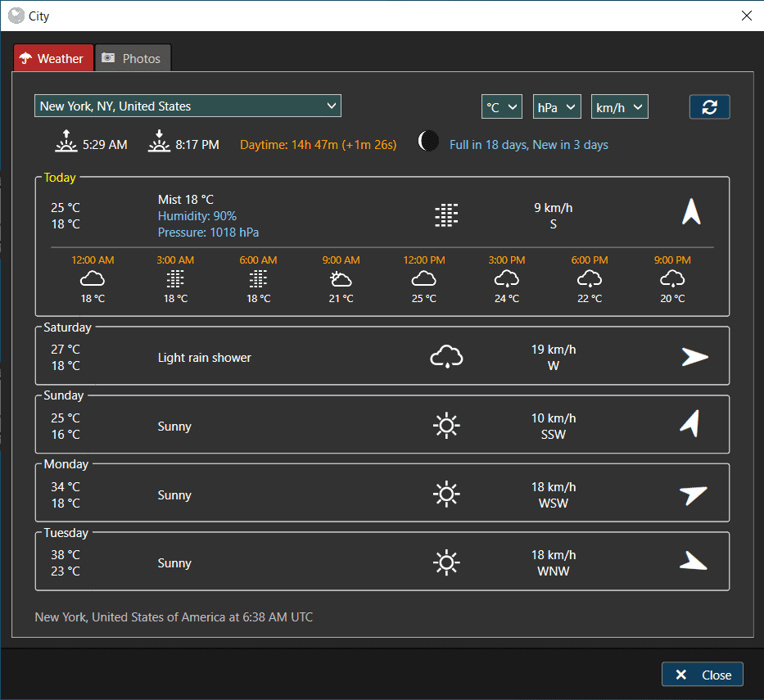Open the New York city selection dropdown
Viewport: 764px width, 700px height.
click(x=188, y=106)
